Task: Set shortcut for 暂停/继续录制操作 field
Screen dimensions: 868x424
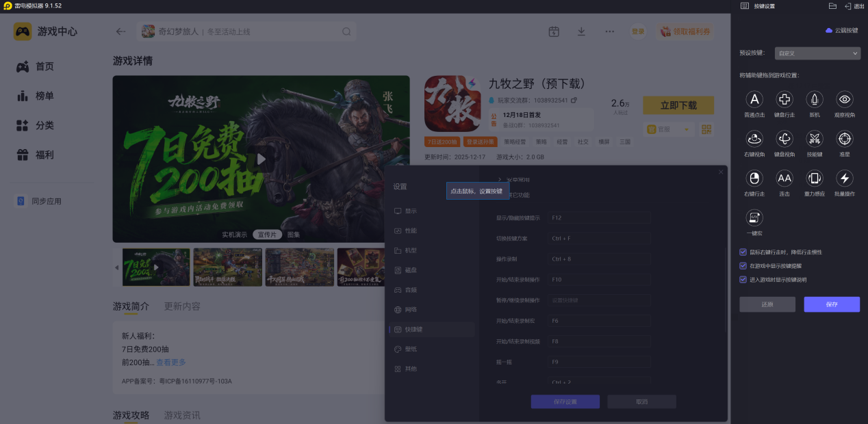Action: point(599,300)
